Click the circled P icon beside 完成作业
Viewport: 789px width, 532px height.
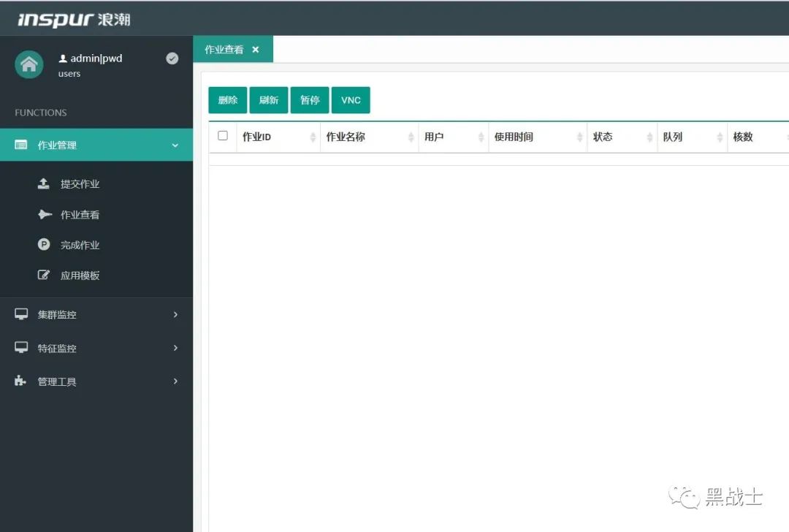(x=44, y=245)
